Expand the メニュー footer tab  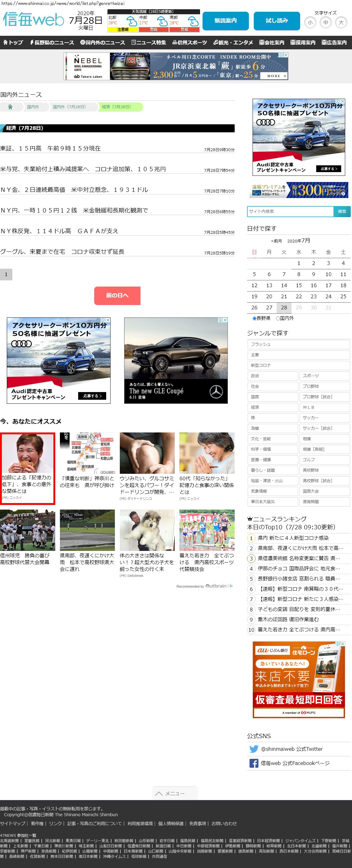point(175,793)
